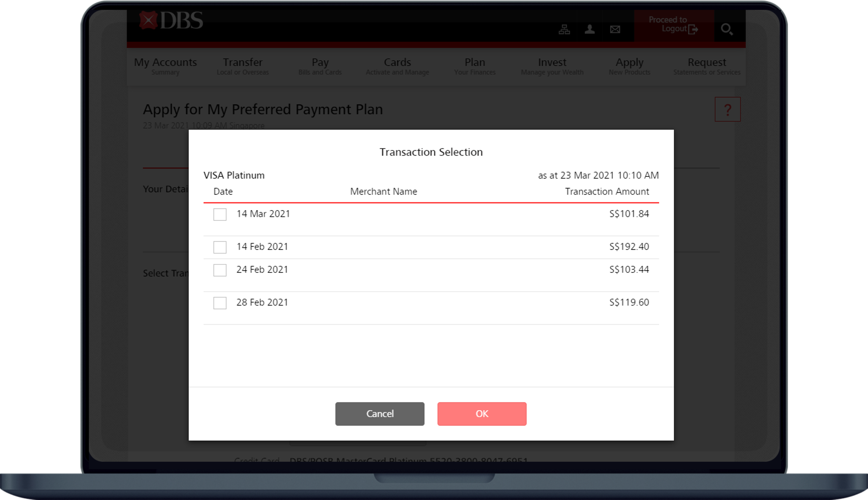Open the Transfer menu
868x500 pixels.
243,66
